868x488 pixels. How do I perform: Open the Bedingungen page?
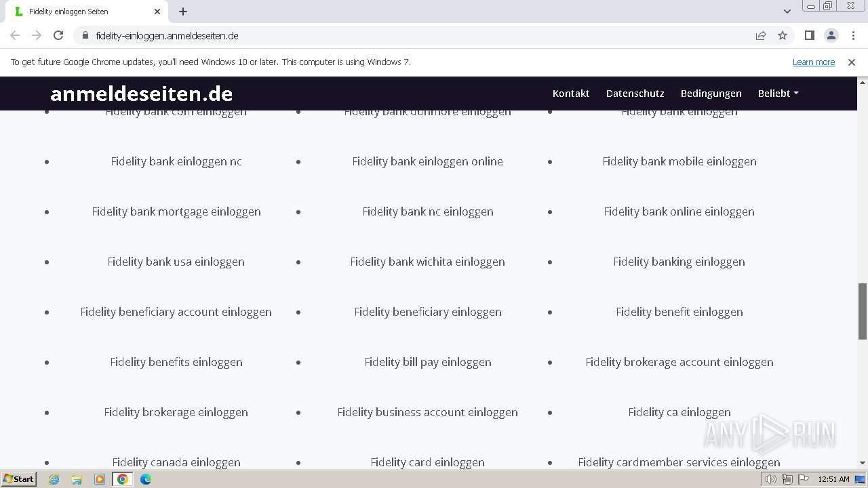pos(711,94)
